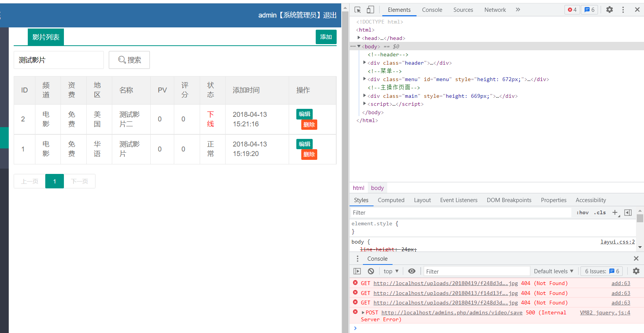Open the top JavaScript context dropdown
Screen dimensions: 644x333
[391, 271]
